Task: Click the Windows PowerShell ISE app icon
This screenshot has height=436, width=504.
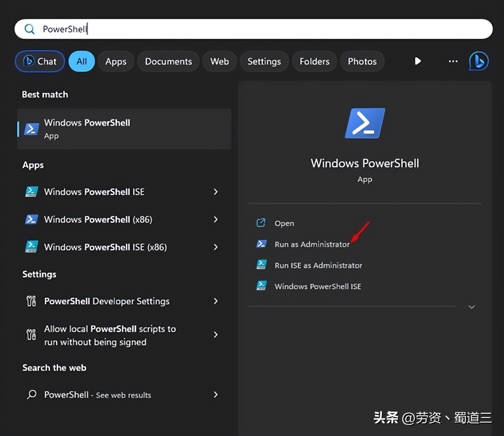Action: (31, 192)
